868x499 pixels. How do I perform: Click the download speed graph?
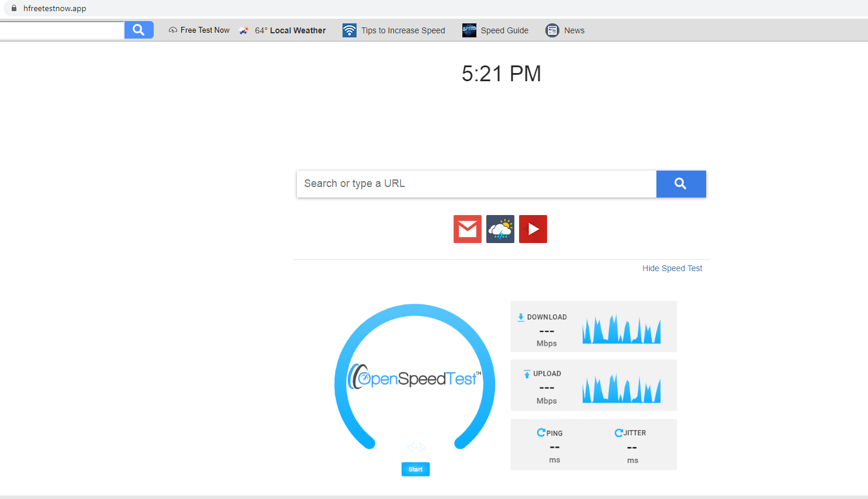pos(621,329)
